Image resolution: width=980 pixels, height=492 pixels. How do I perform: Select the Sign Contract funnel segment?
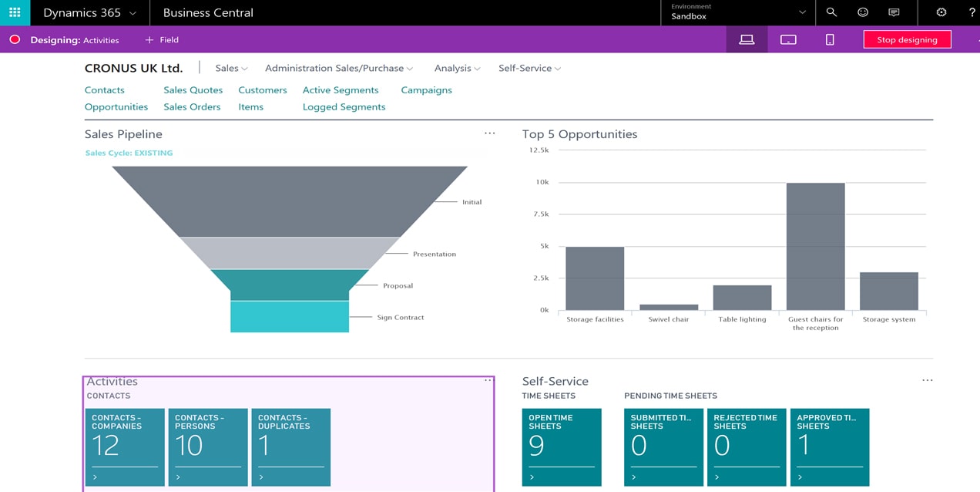[290, 317]
